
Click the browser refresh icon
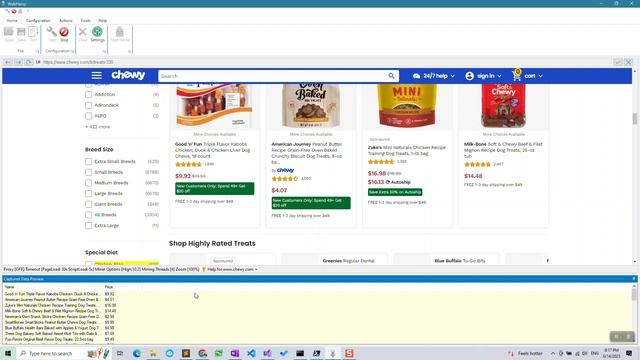[x=28, y=62]
